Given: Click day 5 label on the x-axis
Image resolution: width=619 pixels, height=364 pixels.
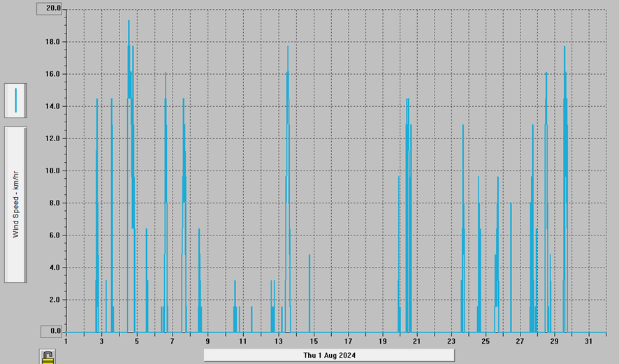Looking at the screenshot, I should (137, 342).
